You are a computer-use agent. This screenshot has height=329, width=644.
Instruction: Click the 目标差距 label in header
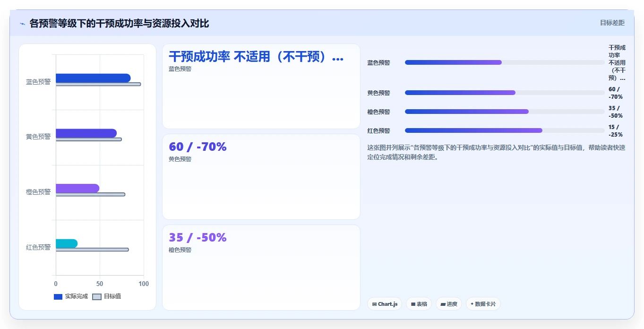tap(612, 23)
